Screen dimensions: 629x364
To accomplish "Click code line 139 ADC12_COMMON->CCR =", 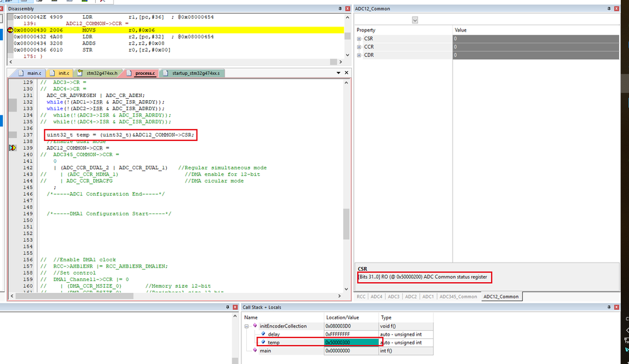I will pos(78,148).
